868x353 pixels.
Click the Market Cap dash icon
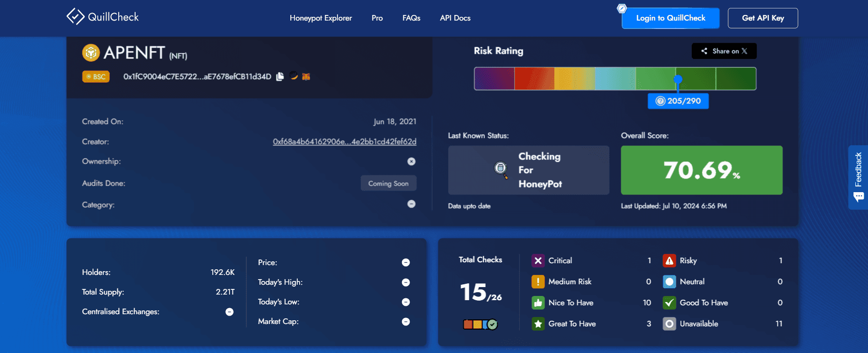click(x=406, y=322)
